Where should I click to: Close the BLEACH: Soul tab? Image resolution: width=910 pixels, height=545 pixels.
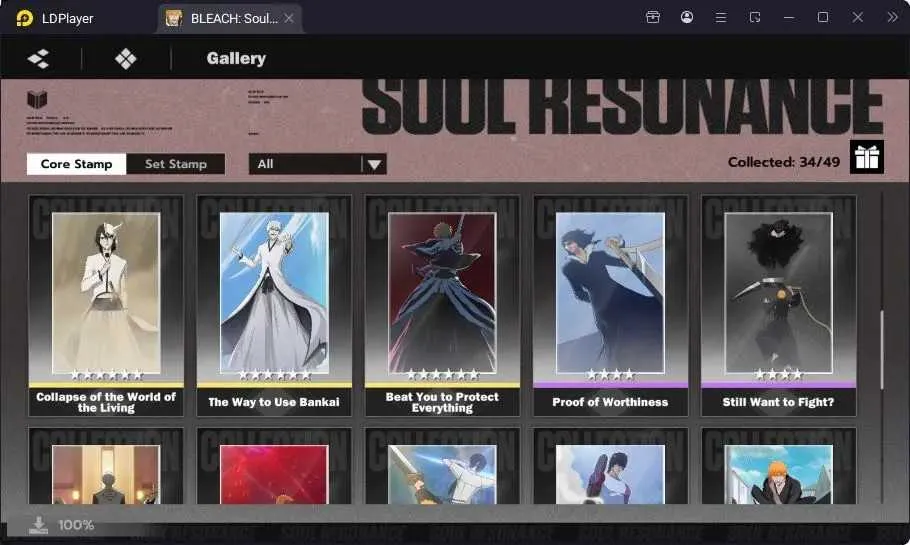pos(288,19)
